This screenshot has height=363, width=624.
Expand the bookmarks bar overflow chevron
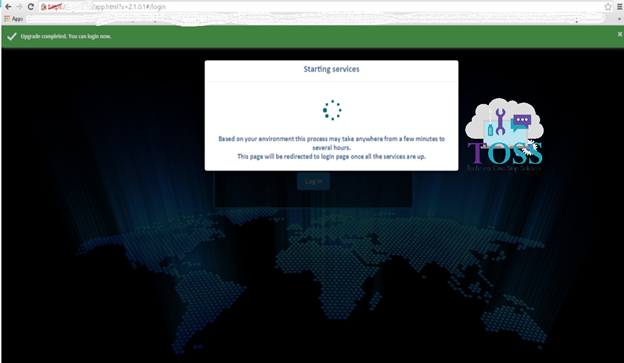click(x=620, y=19)
